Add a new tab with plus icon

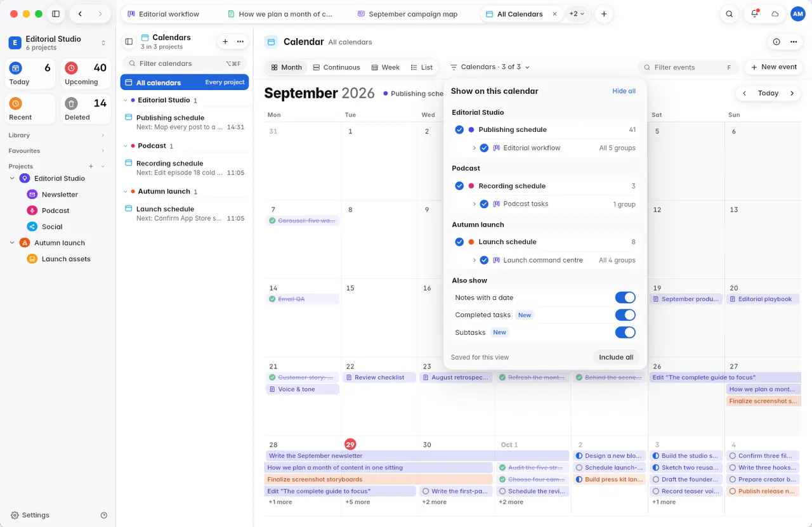604,14
